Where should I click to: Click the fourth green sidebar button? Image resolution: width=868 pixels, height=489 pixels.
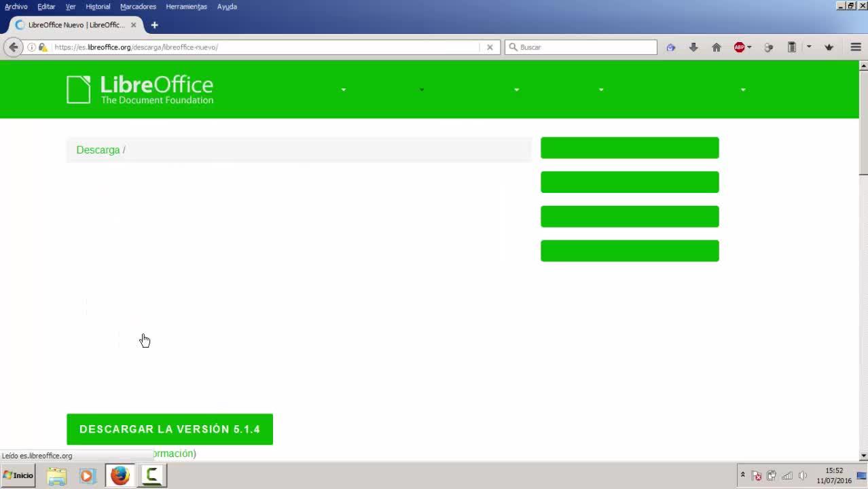click(630, 251)
